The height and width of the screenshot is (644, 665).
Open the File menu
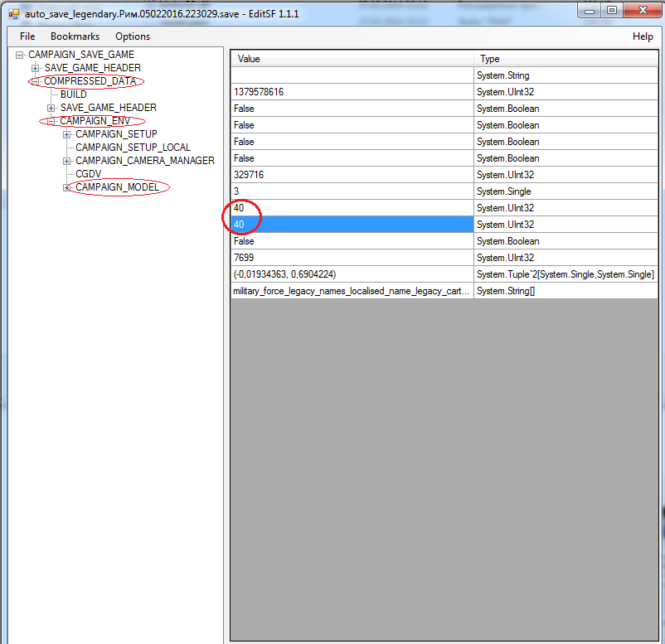(27, 36)
